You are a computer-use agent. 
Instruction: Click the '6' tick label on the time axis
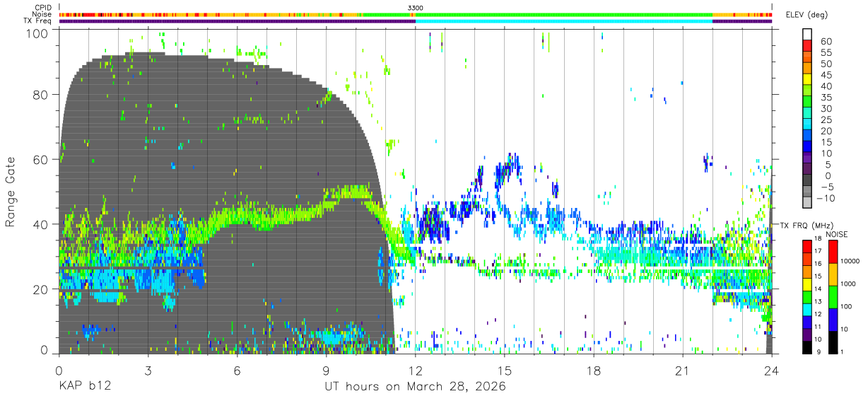click(x=237, y=370)
